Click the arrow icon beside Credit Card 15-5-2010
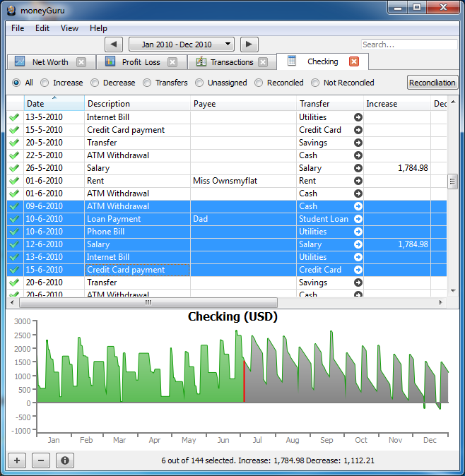This screenshot has height=476, width=465. pyautogui.click(x=358, y=130)
